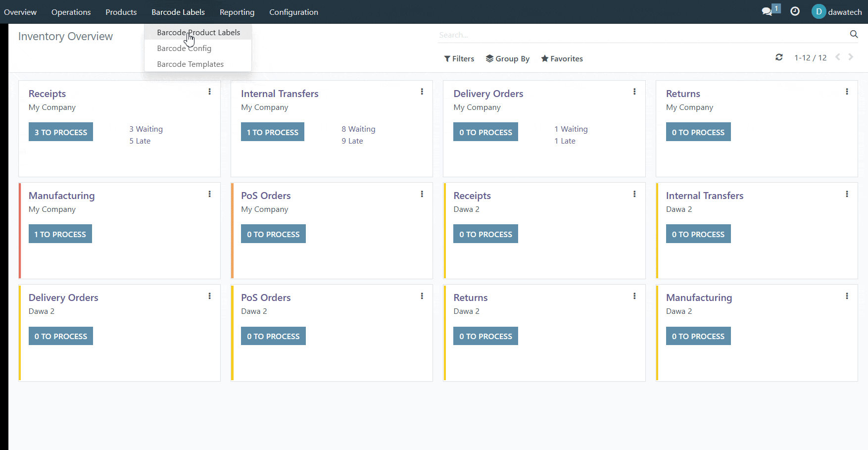Viewport: 868px width, 450px height.
Task: Open kebab menu on Dawa 2 Manufacturing card
Action: coord(847,296)
